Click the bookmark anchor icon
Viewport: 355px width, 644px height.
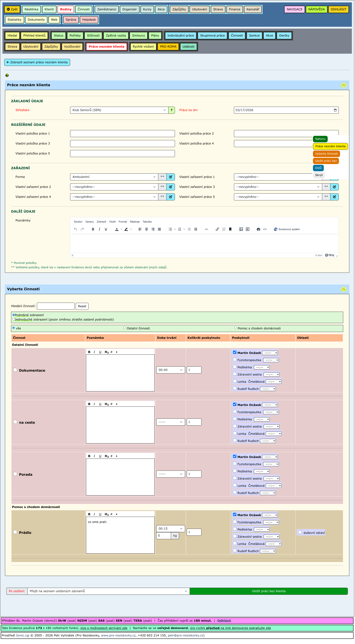[x=230, y=229]
